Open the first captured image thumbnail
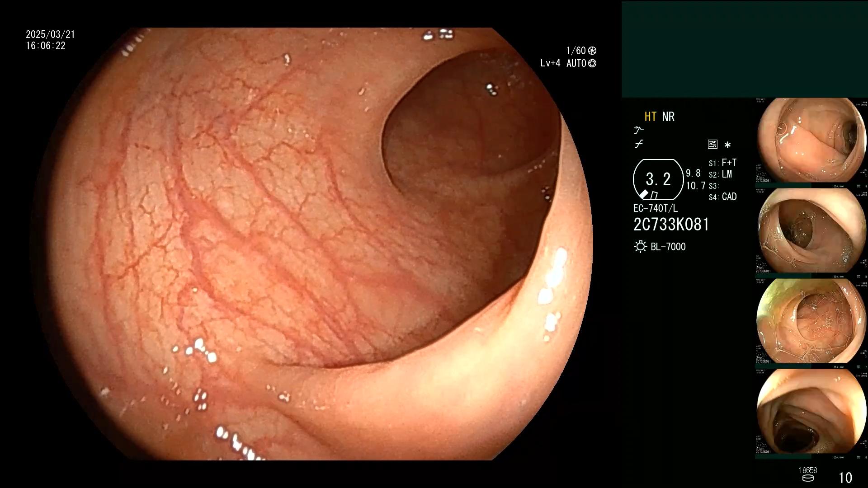Image resolution: width=868 pixels, height=488 pixels. [x=811, y=140]
